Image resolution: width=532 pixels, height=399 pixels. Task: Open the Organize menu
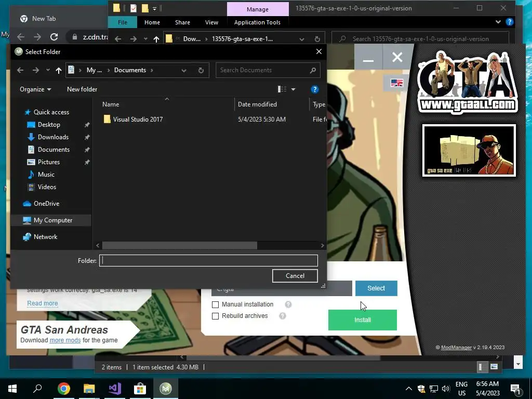coord(35,89)
